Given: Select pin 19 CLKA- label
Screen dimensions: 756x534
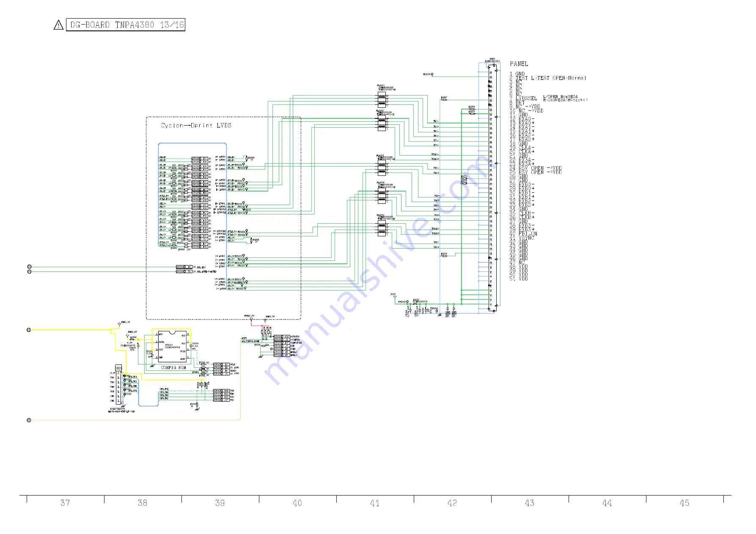Looking at the screenshot, I should (522, 148).
